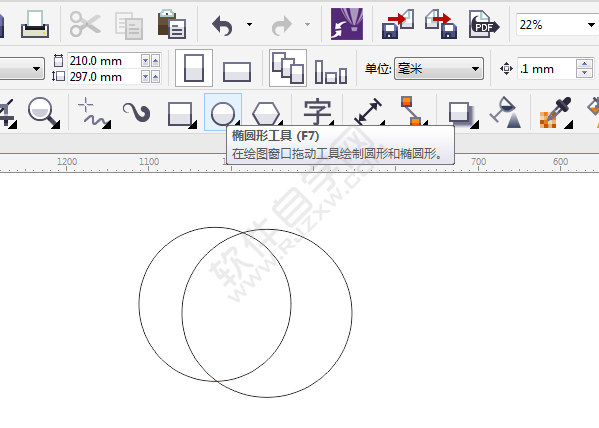Select the Artistic Media tool
Viewport: 599px width, 428px height.
[x=136, y=113]
